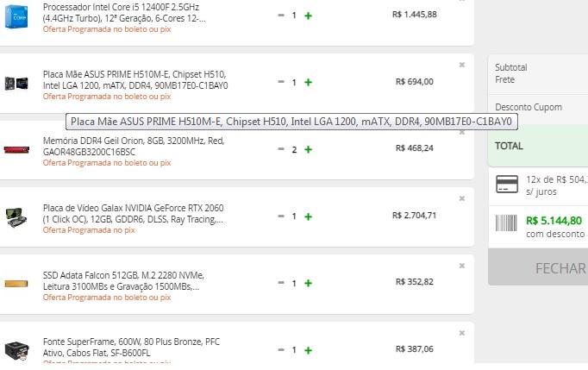Screen dimensions: 588x370
Task: Click the FECHAR checkout button
Action: 538,268
